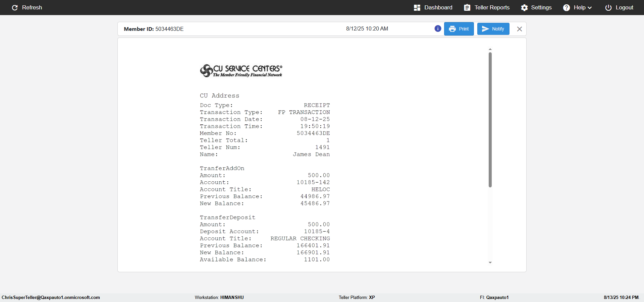Image resolution: width=644 pixels, height=302 pixels.
Task: Click Teller Platform XP status entry
Action: click(x=357, y=297)
